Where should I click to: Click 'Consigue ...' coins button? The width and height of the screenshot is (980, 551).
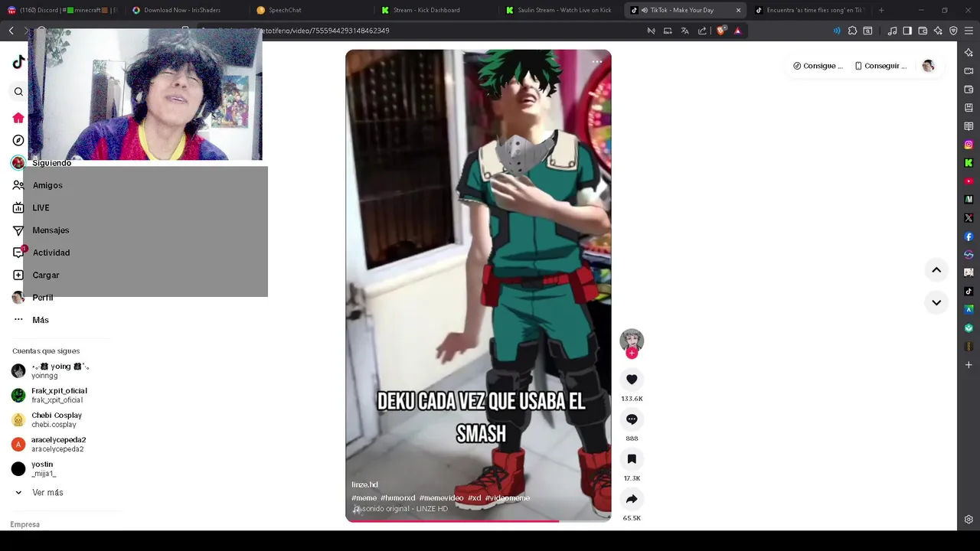coord(818,66)
